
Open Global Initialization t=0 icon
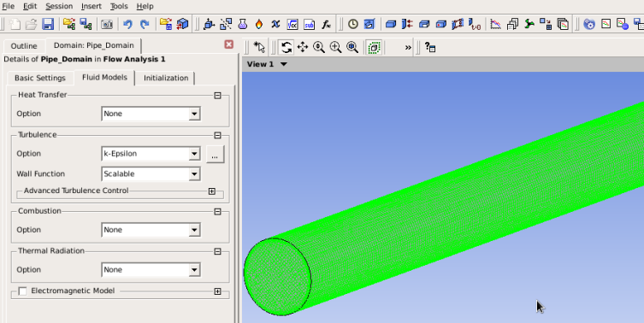pos(475,24)
